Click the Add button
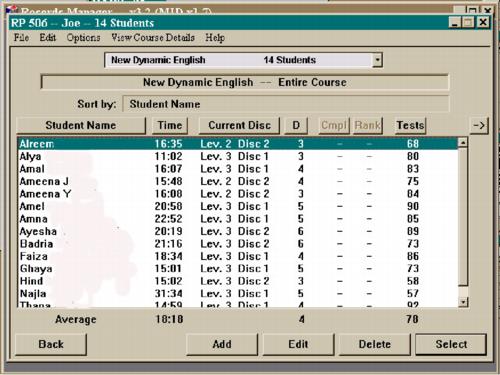 pos(222,344)
